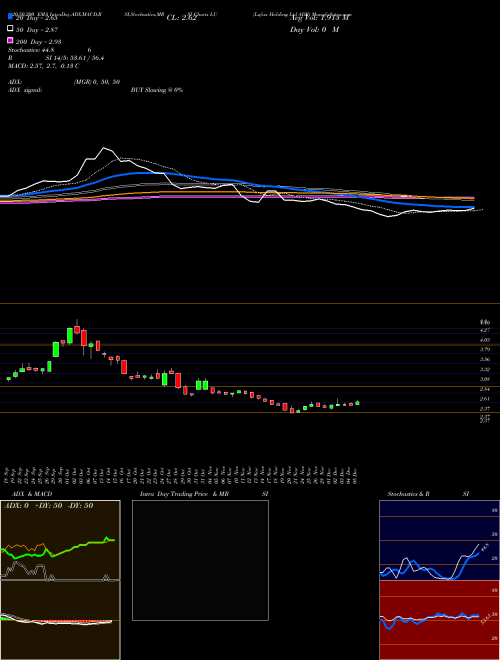Click the '(MGR) 0, 50, 50' ADX values
The height and width of the screenshot is (660, 500).
(x=97, y=82)
